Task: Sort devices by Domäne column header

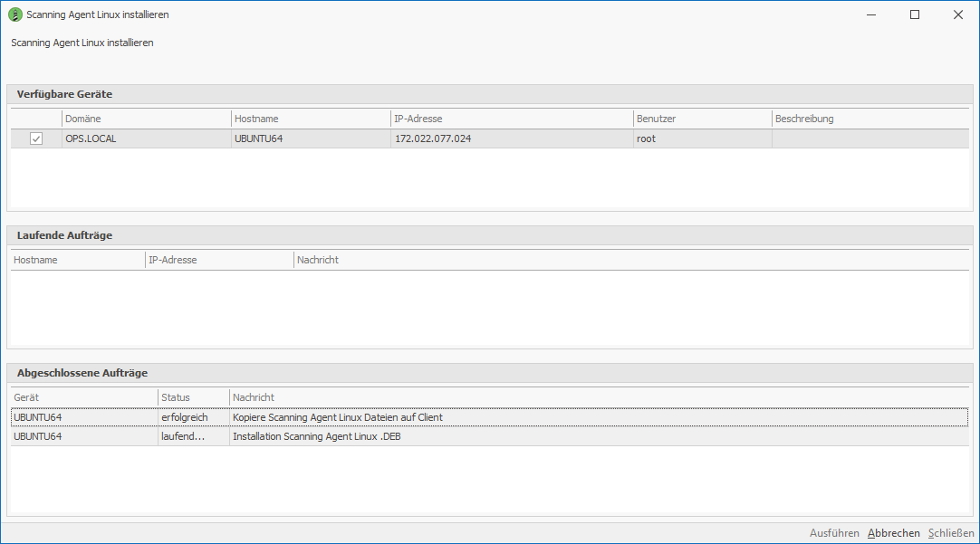Action: pyautogui.click(x=146, y=119)
